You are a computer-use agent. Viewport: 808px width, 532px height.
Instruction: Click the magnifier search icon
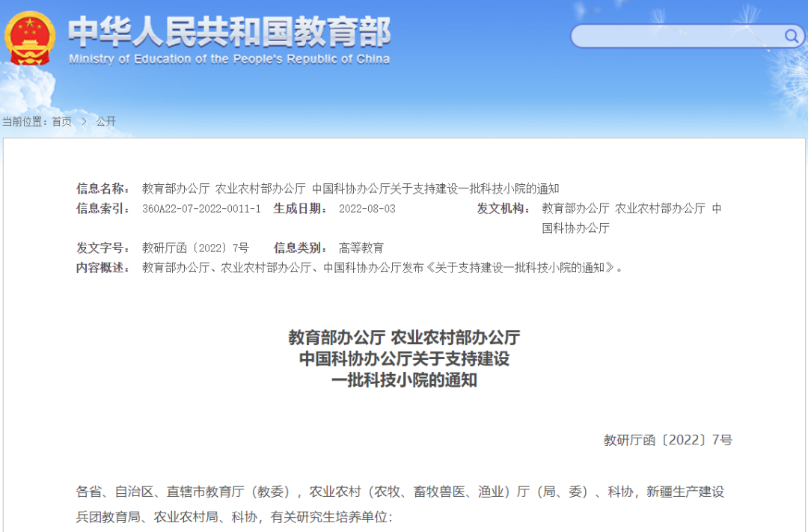click(x=791, y=36)
